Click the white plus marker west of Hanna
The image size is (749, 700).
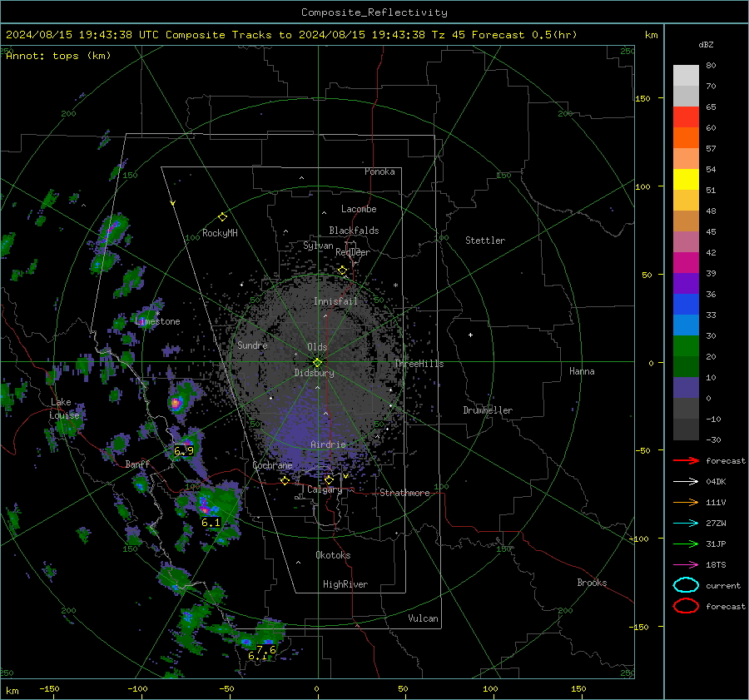(x=470, y=335)
